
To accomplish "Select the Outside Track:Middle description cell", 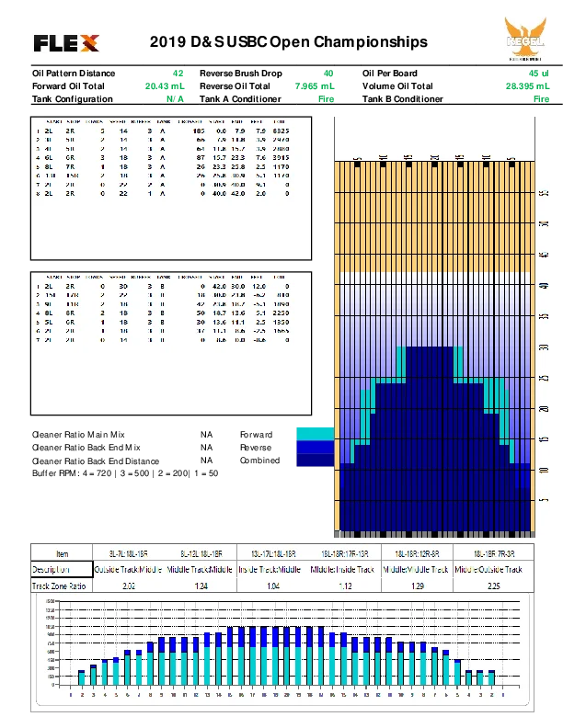I will 128,570.
